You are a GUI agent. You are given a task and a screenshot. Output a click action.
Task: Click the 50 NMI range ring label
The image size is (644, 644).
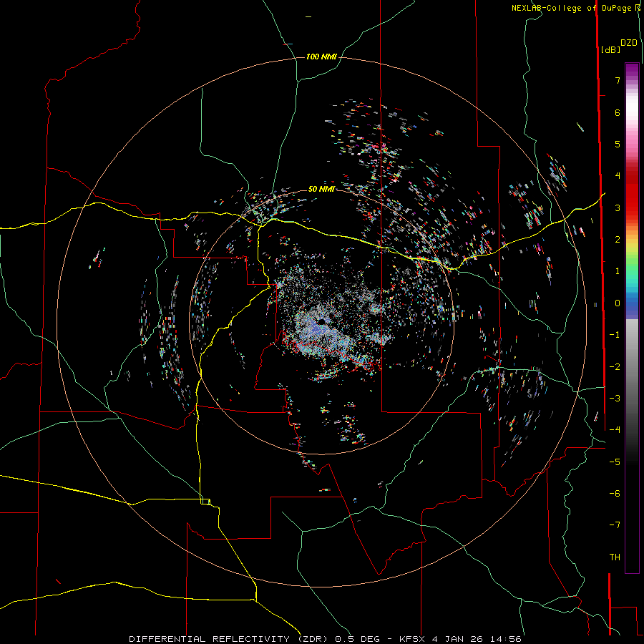(x=321, y=189)
